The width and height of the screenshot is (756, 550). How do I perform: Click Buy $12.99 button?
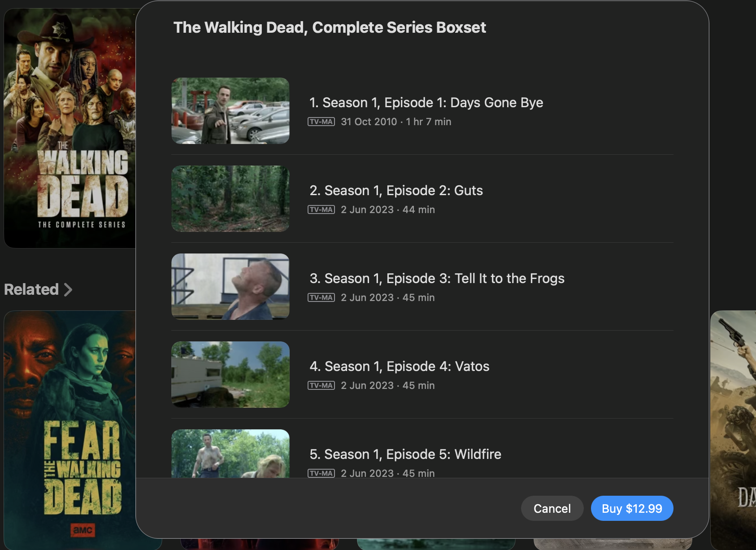pyautogui.click(x=632, y=508)
